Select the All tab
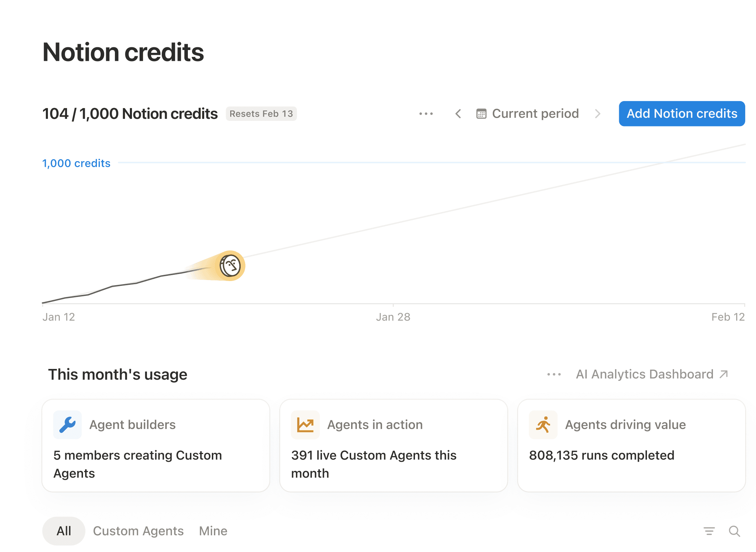Screen dimensions: 756x552 (64, 531)
